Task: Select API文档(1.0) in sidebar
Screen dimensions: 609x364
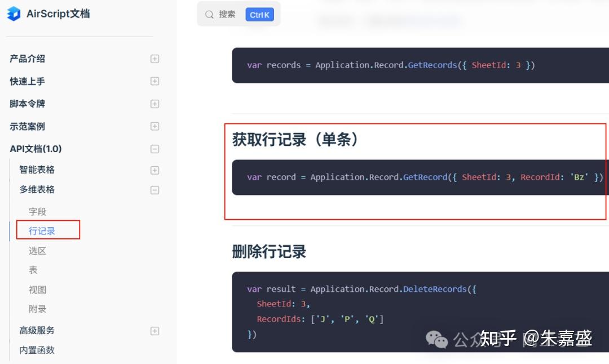Action: click(36, 149)
